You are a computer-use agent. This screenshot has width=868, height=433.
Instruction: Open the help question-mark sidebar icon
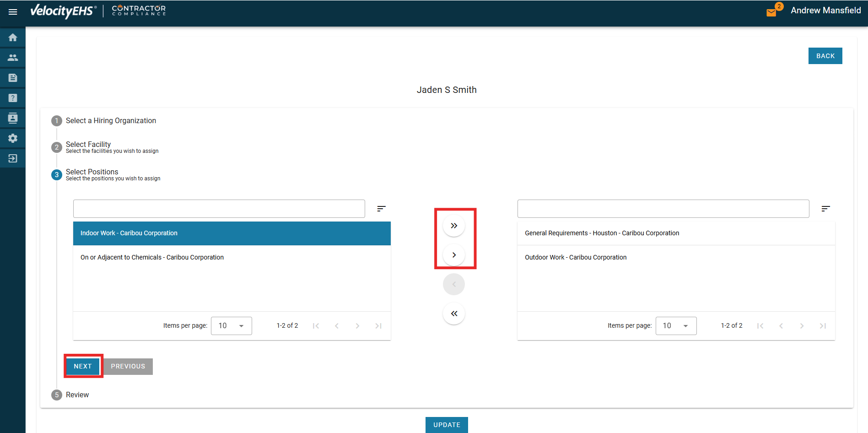point(13,98)
